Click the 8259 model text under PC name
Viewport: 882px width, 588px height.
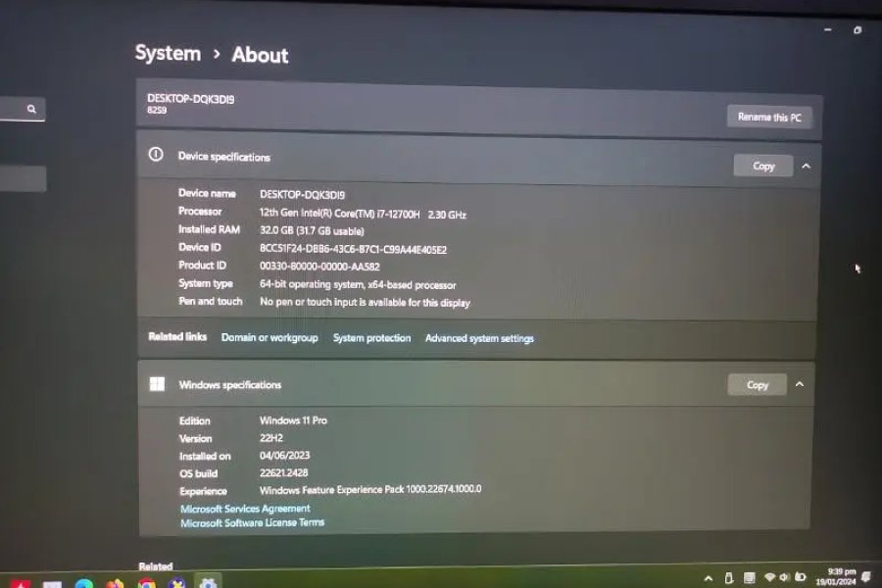[157, 111]
